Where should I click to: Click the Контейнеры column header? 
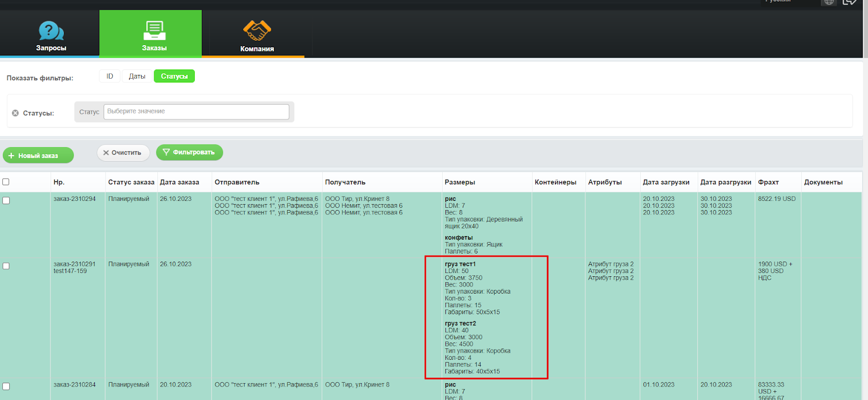556,182
